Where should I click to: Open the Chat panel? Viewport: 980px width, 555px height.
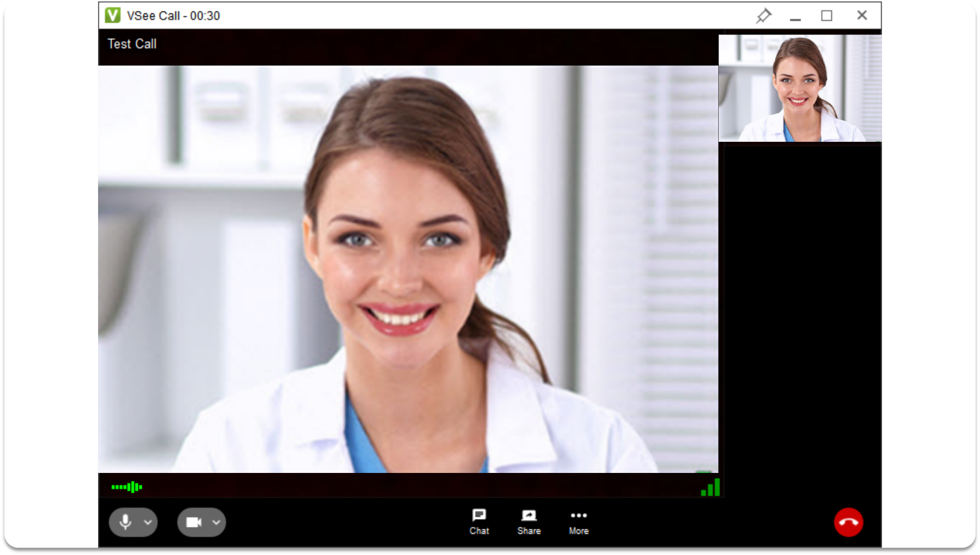(479, 522)
